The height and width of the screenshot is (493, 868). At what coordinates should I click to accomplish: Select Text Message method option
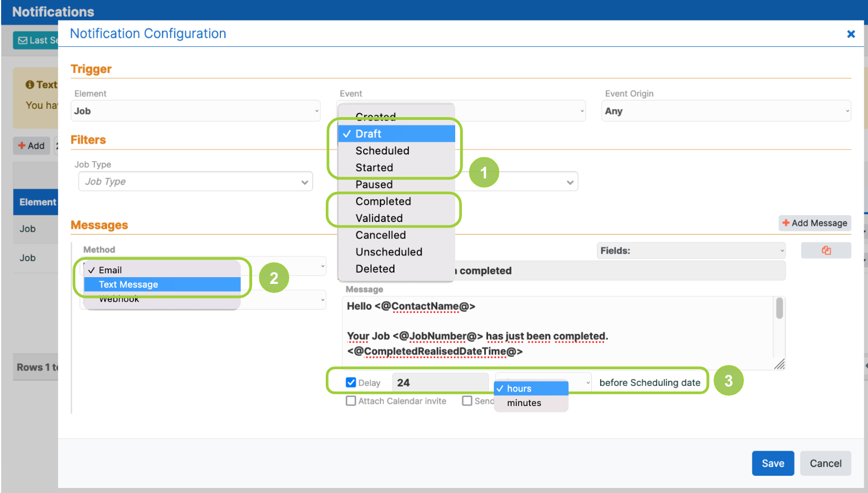click(162, 284)
